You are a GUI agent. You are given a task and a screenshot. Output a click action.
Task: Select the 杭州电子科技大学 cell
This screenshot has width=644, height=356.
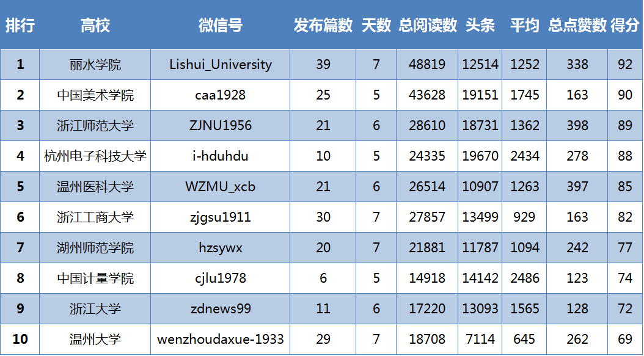tap(95, 156)
